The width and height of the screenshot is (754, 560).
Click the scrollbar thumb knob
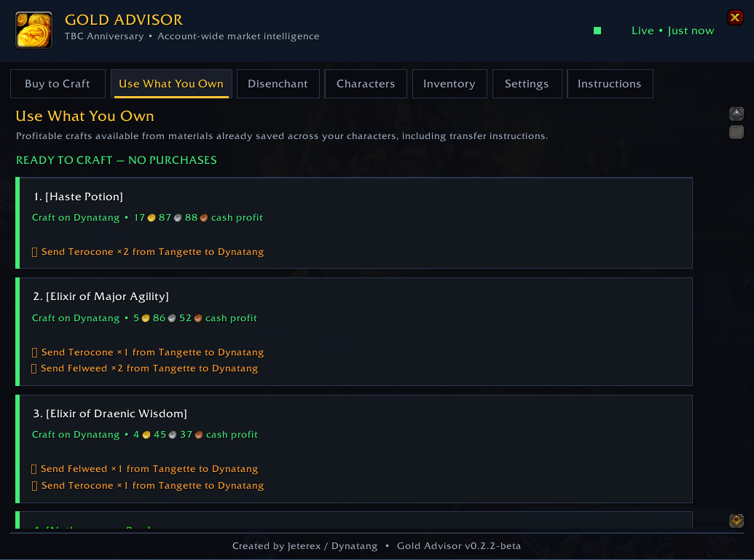737,132
